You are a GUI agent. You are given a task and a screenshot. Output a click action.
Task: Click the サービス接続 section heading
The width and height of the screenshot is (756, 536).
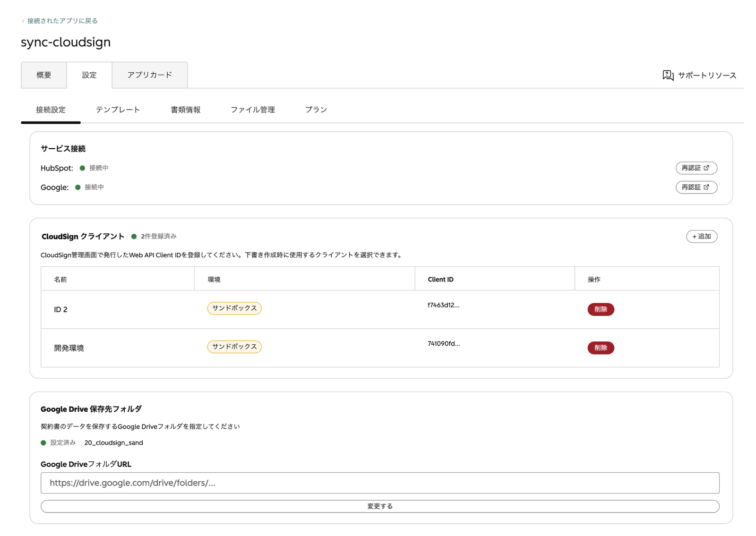[63, 149]
